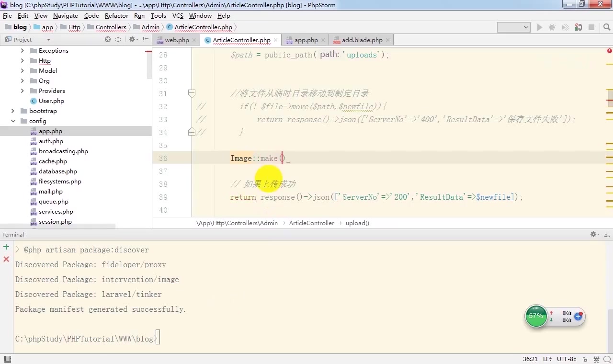Select ArticleController.php in the navigation bar

pos(203,27)
